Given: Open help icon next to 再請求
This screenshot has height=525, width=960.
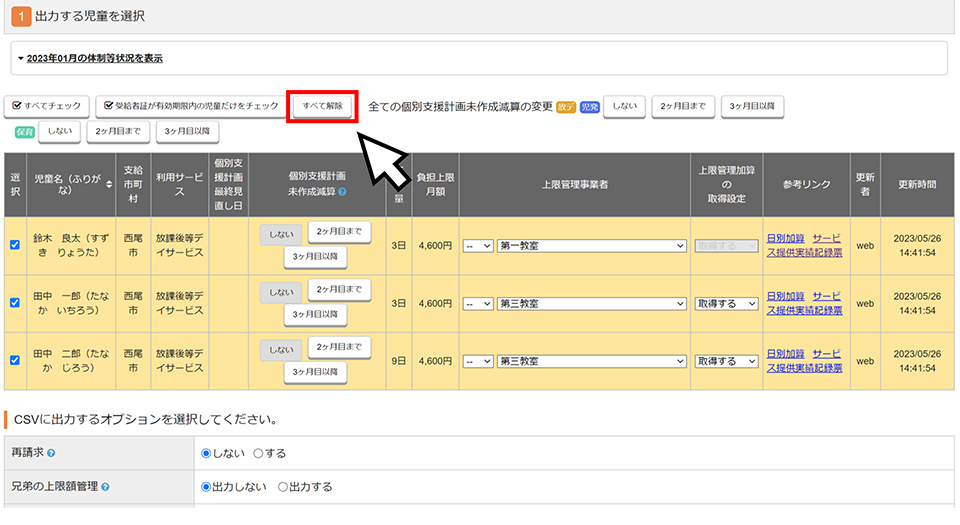Looking at the screenshot, I should 51,453.
